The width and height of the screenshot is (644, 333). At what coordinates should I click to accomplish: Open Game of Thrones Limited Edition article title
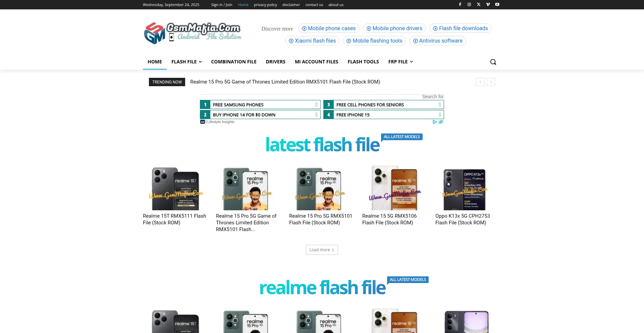pos(246,223)
